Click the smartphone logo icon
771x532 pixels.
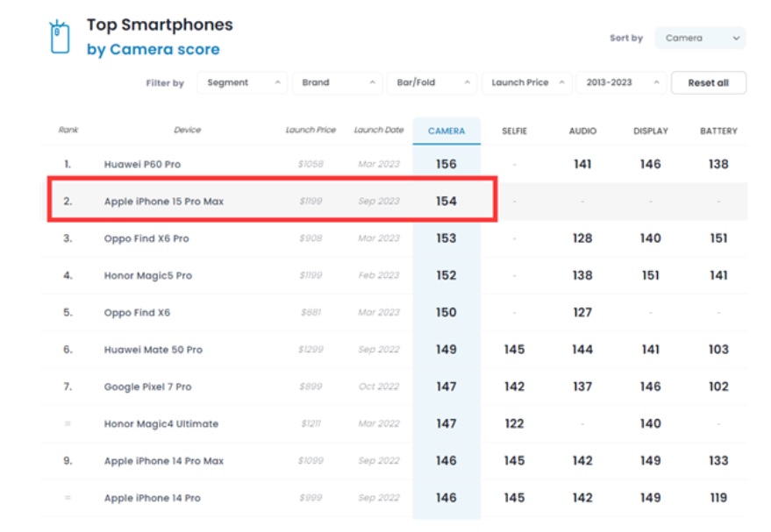click(60, 37)
